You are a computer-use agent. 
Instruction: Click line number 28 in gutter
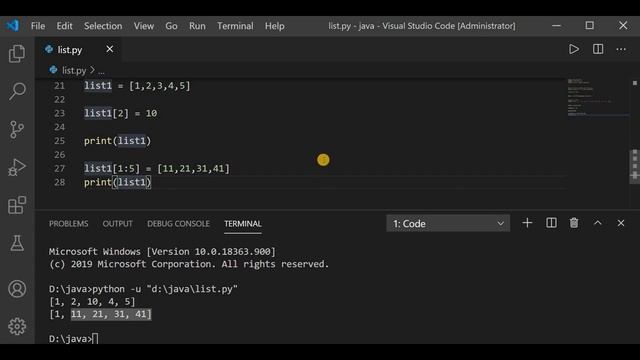pos(60,182)
